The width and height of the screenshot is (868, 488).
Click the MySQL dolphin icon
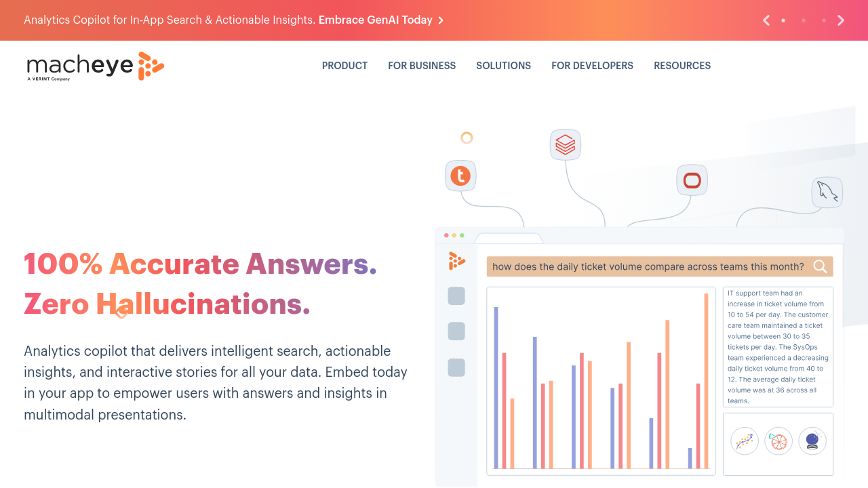pyautogui.click(x=827, y=192)
